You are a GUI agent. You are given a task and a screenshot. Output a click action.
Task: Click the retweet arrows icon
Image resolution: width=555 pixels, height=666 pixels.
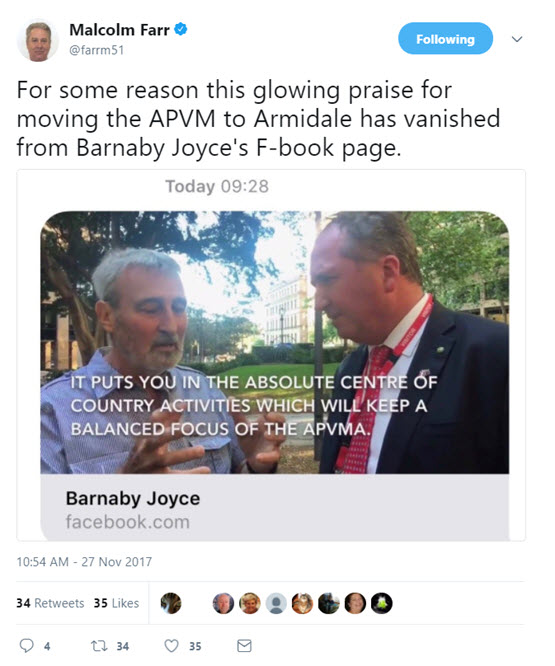[99, 646]
